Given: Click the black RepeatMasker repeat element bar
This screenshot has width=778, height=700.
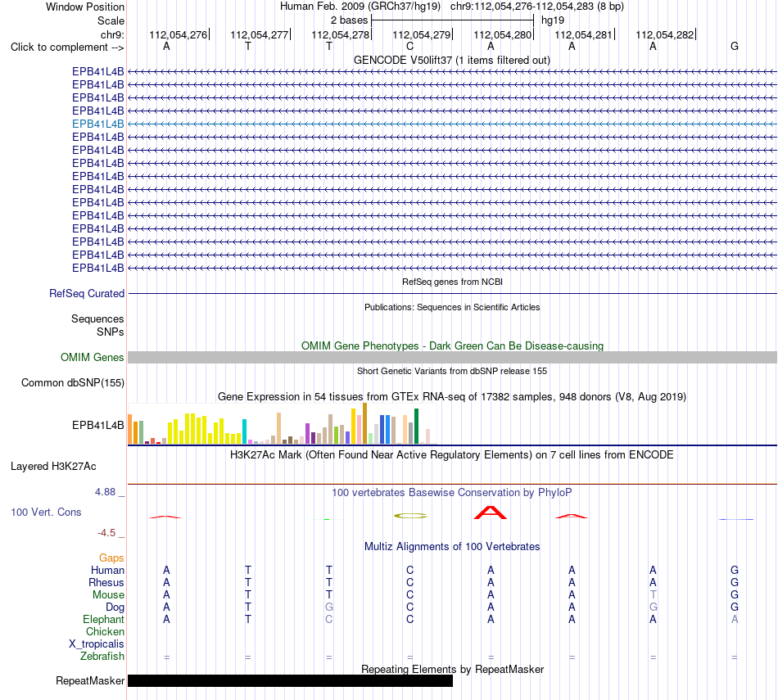Looking at the screenshot, I should click(290, 680).
